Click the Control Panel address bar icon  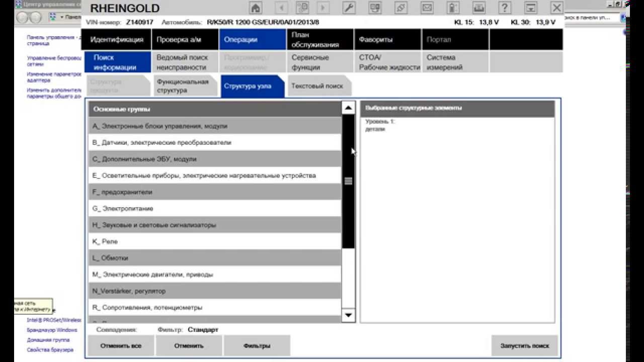pyautogui.click(x=52, y=17)
